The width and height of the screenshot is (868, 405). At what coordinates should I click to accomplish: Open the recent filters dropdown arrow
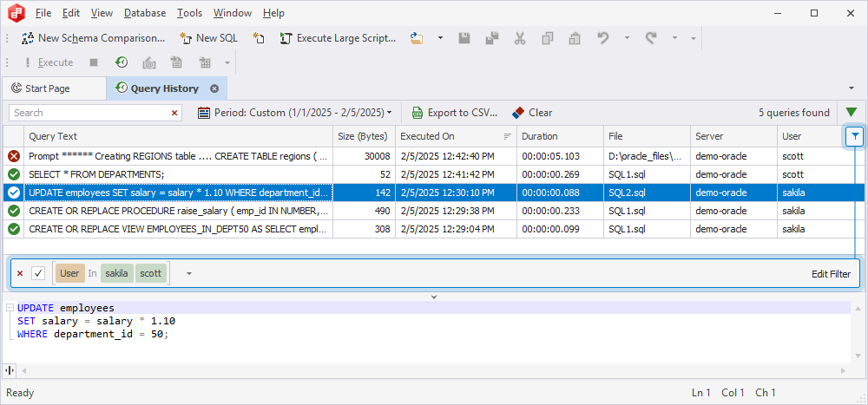point(189,273)
